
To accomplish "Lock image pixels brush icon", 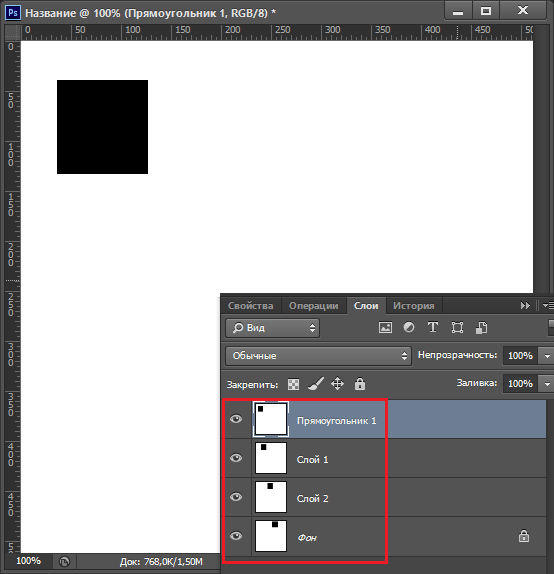I will [316, 384].
